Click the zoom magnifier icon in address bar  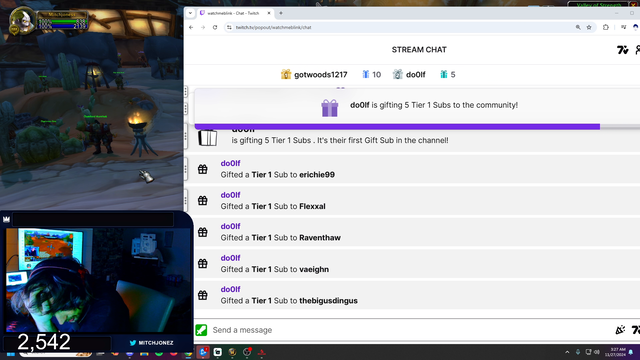(578, 27)
